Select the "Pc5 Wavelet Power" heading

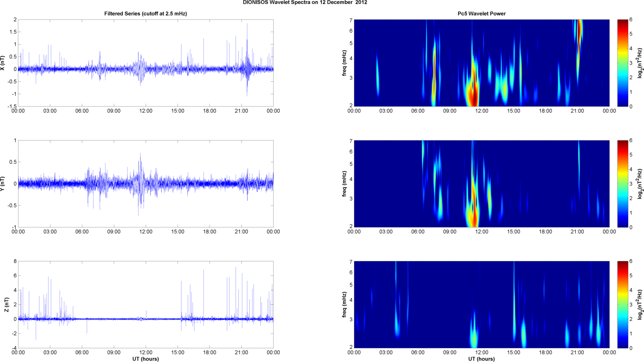[x=481, y=14]
